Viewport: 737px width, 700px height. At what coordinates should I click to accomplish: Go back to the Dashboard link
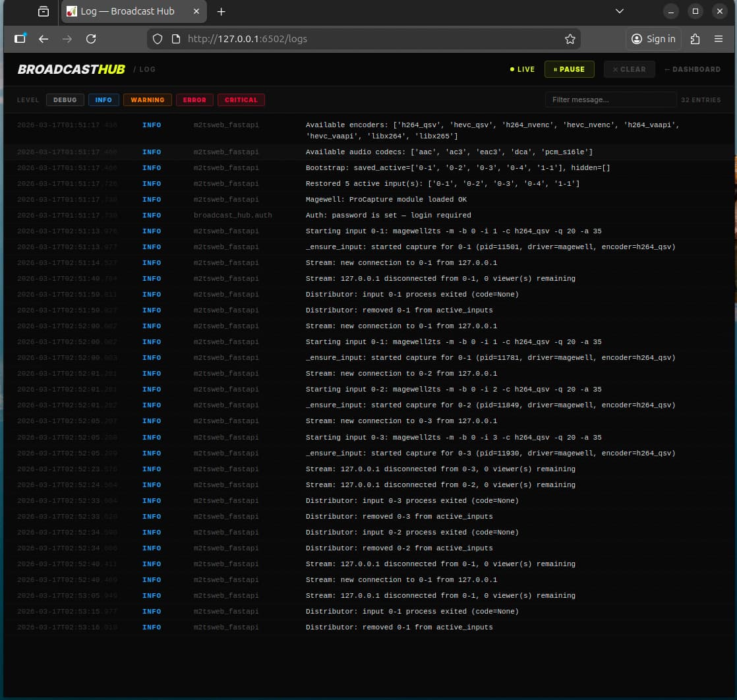(x=692, y=69)
